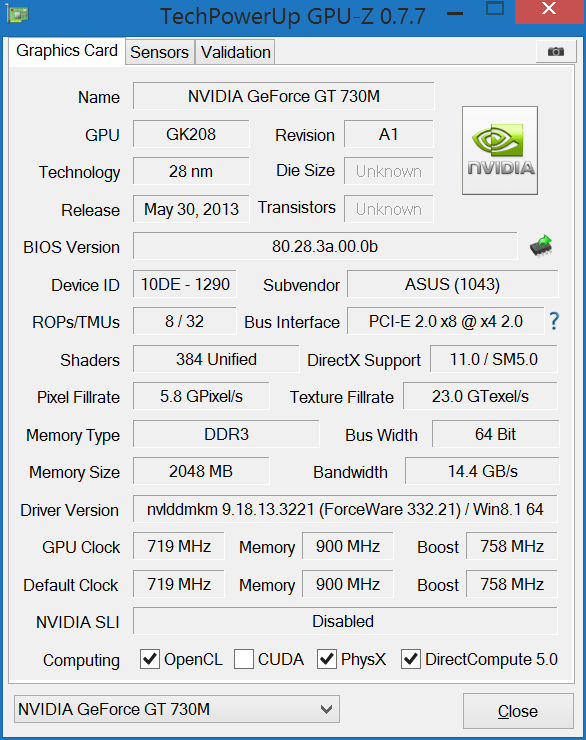Open the GPU selection dropdown at bottom
This screenshot has height=740, width=586.
pos(177,709)
